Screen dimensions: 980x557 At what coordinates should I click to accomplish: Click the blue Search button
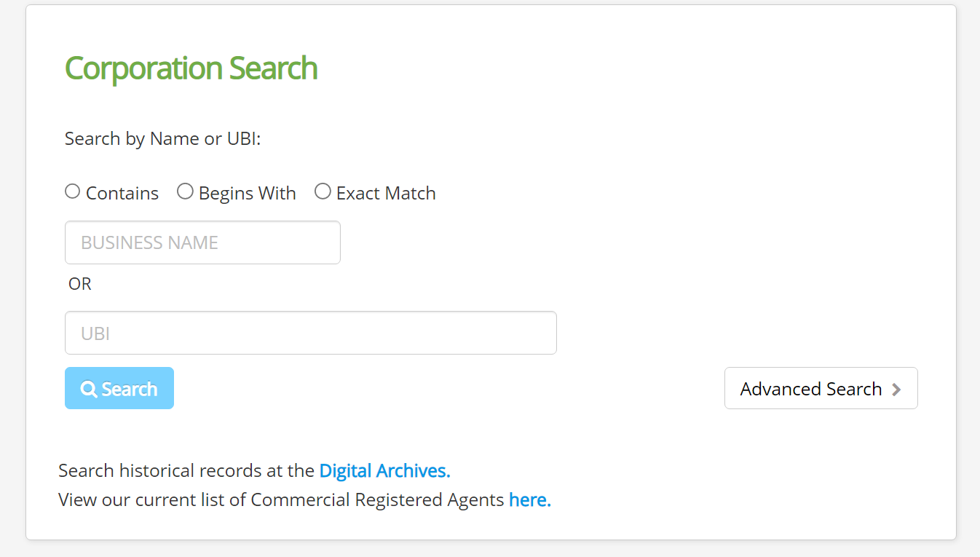coord(119,388)
